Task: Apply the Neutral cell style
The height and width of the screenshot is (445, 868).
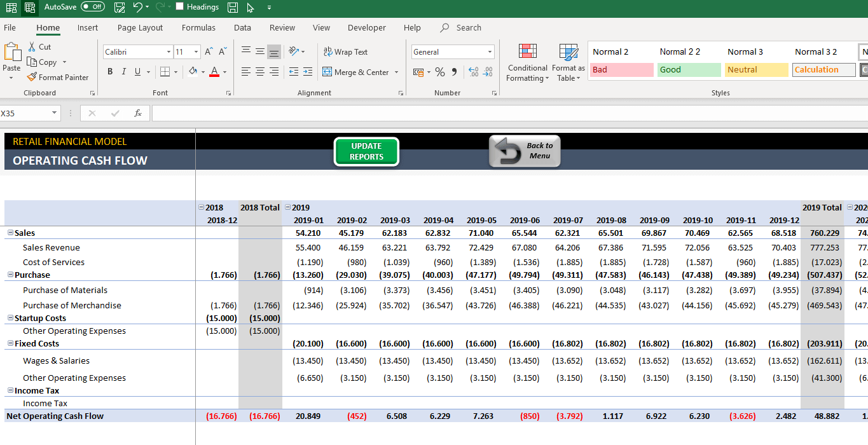Action: pos(756,70)
